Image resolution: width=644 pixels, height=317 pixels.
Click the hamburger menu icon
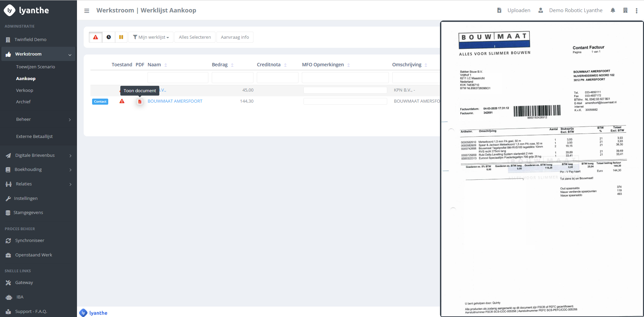tap(87, 11)
